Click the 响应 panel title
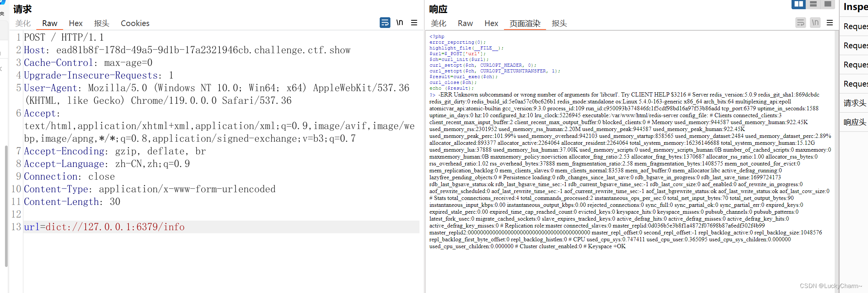The width and height of the screenshot is (868, 293). click(438, 9)
